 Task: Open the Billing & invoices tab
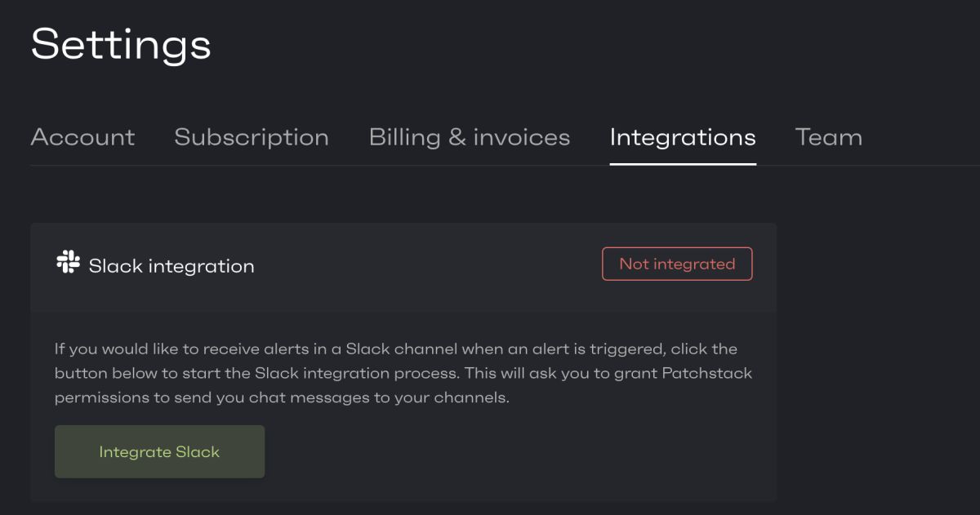coord(469,137)
